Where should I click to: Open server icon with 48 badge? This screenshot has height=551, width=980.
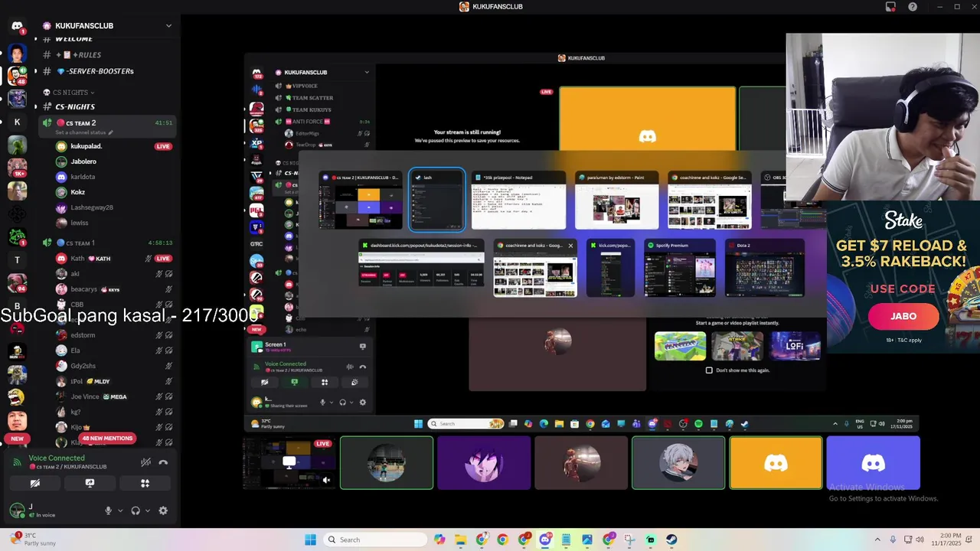tap(17, 77)
